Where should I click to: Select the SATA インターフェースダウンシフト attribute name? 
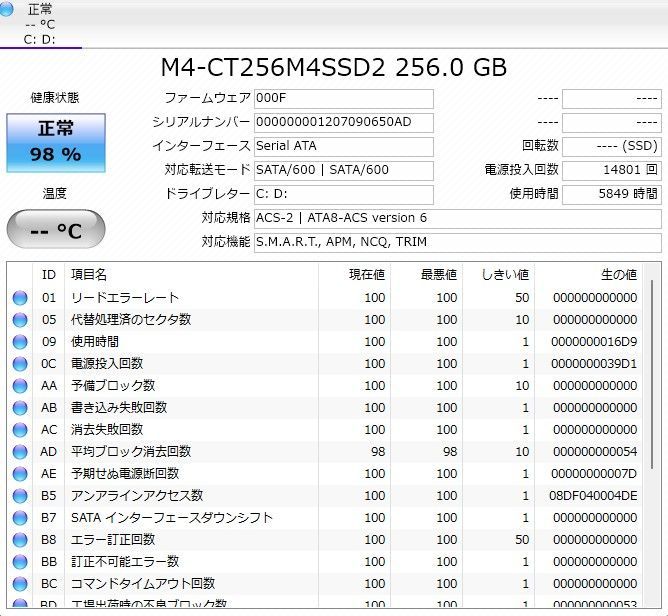(172, 518)
